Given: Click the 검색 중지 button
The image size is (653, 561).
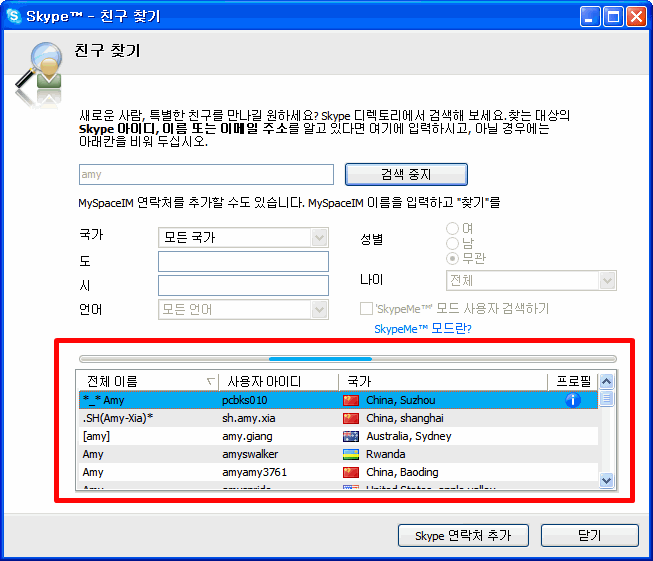Looking at the screenshot, I should [406, 174].
